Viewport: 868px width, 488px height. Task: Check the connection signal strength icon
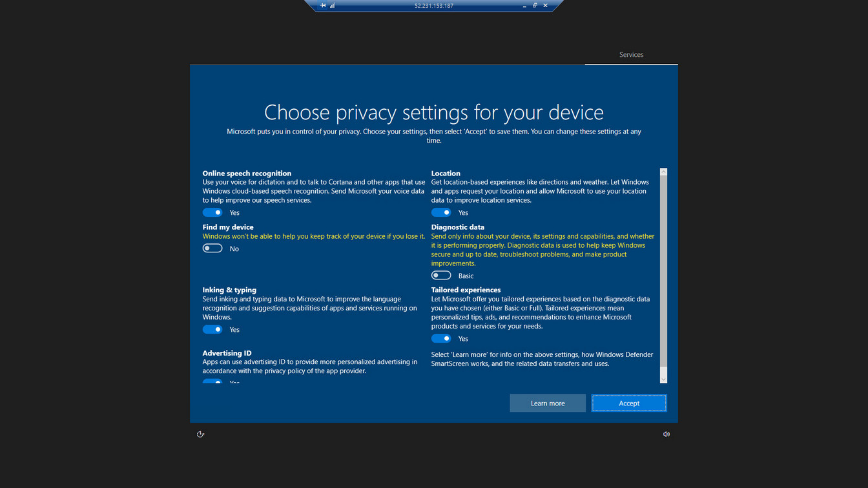[333, 5]
